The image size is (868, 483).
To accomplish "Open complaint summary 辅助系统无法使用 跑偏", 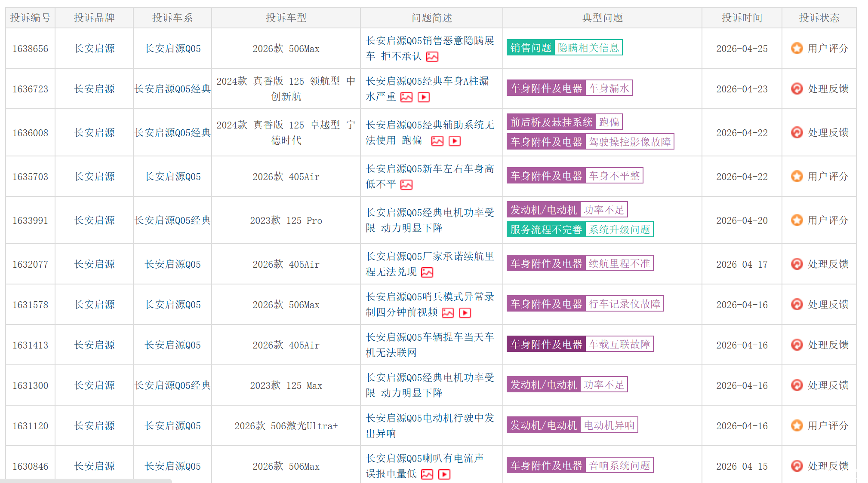I will (x=430, y=132).
